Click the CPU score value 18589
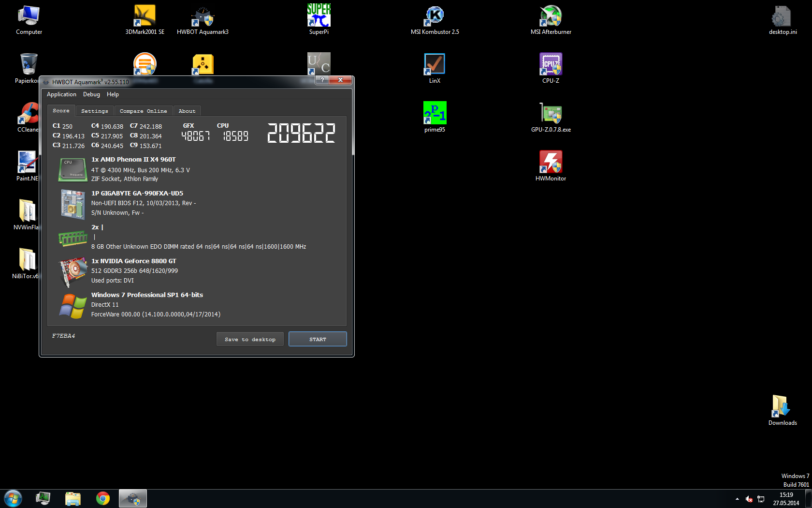The image size is (812, 508). coord(235,136)
